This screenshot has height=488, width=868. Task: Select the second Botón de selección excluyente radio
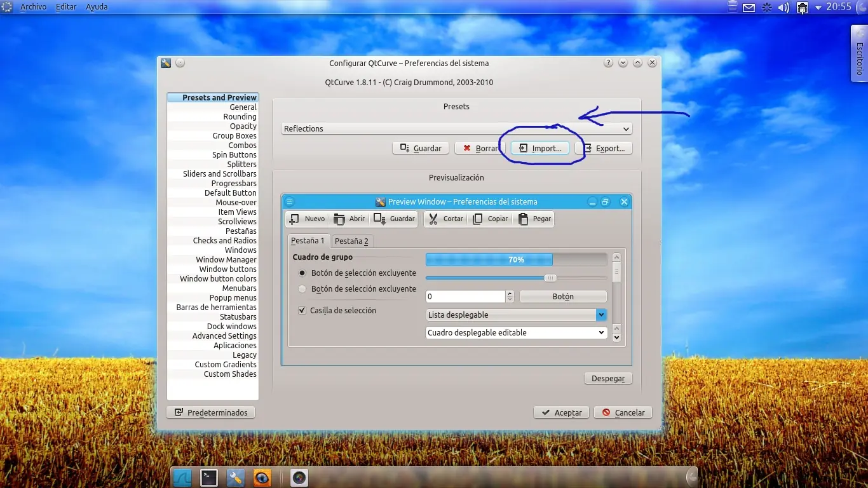point(302,289)
